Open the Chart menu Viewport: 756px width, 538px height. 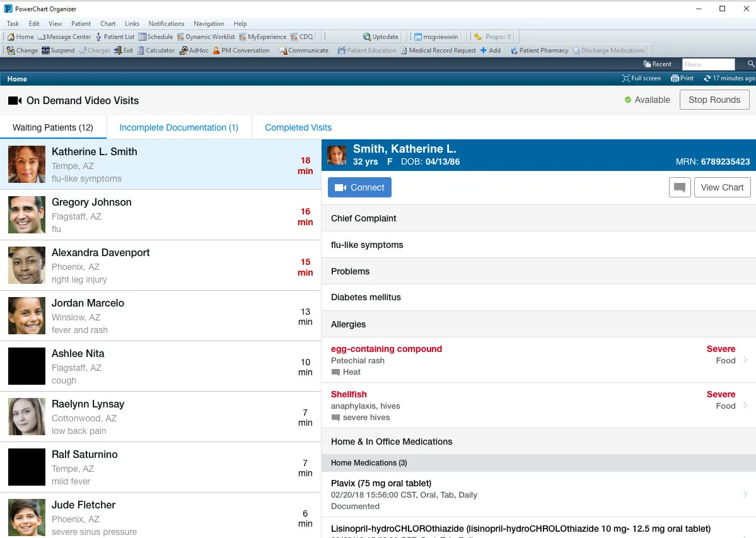(x=108, y=23)
